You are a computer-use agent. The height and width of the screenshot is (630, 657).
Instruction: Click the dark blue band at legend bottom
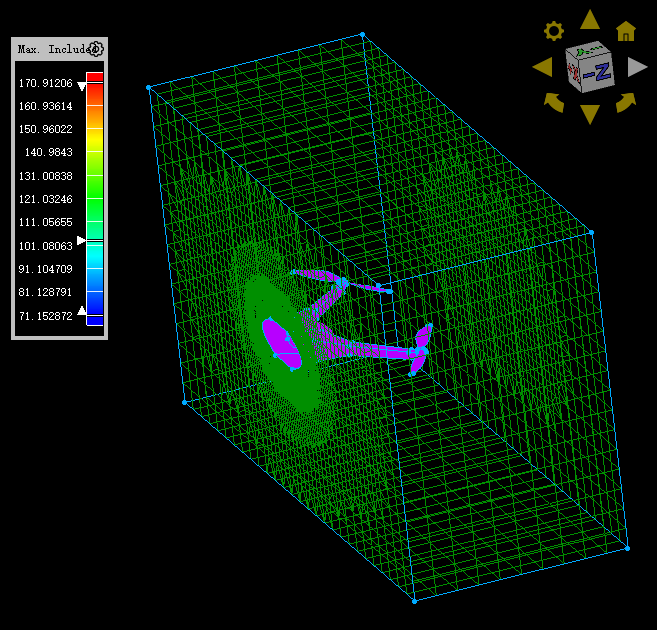tap(95, 321)
